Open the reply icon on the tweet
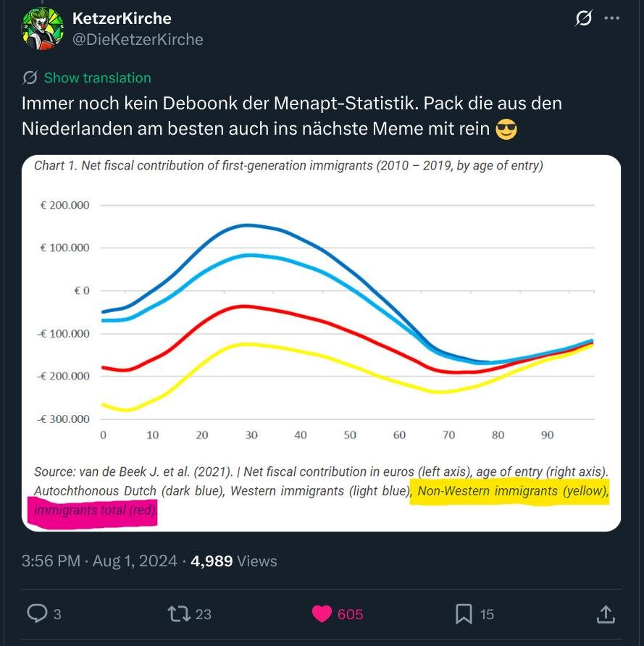This screenshot has width=644, height=646. (x=38, y=613)
